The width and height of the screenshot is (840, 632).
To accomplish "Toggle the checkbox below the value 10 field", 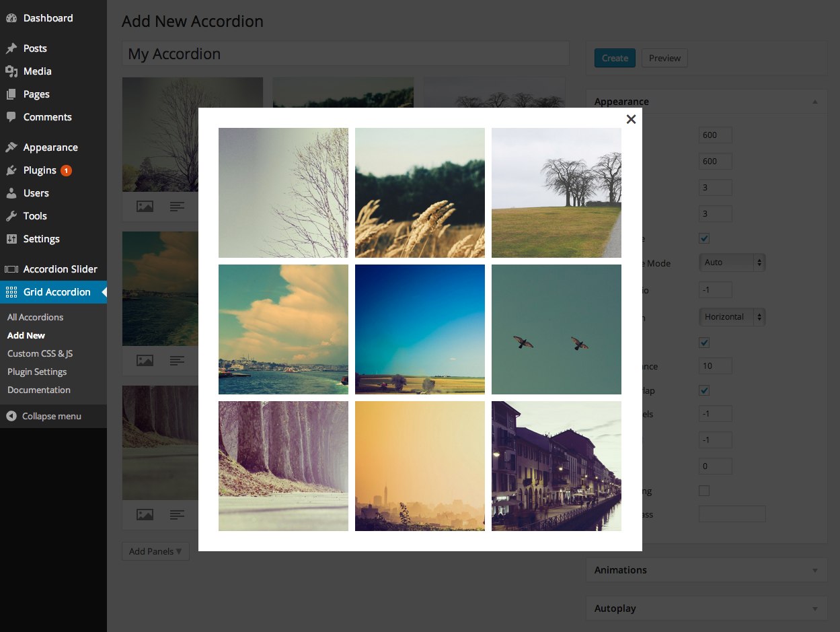I will (704, 390).
